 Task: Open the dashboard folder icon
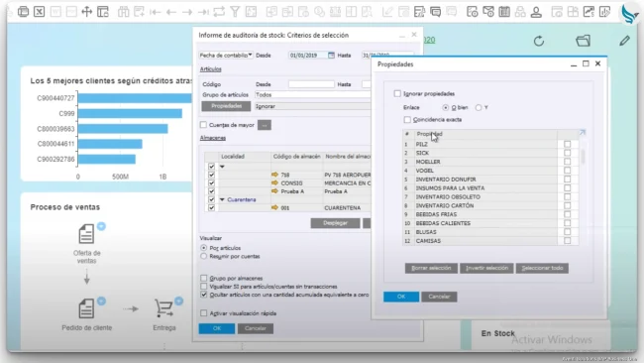click(584, 41)
